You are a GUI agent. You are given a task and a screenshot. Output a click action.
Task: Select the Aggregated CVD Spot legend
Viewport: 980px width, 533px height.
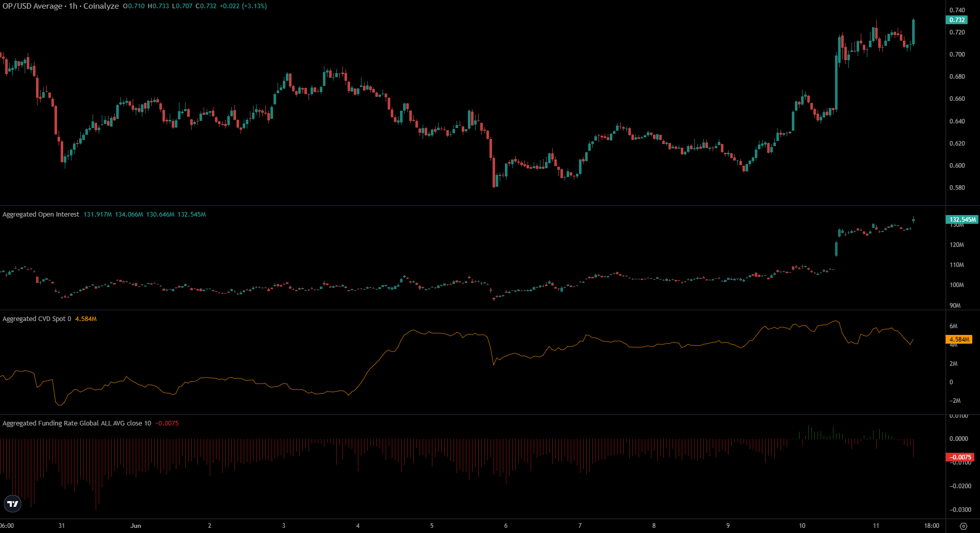tap(37, 319)
